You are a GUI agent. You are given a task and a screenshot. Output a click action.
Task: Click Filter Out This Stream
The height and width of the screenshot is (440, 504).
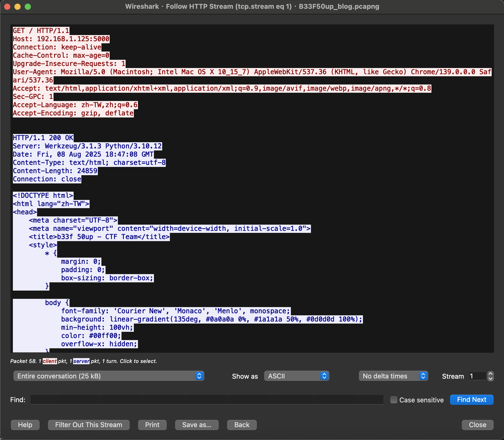(x=89, y=425)
